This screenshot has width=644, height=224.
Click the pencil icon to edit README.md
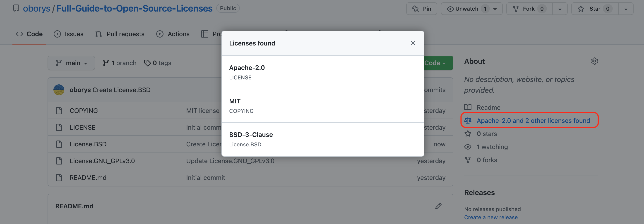point(438,206)
